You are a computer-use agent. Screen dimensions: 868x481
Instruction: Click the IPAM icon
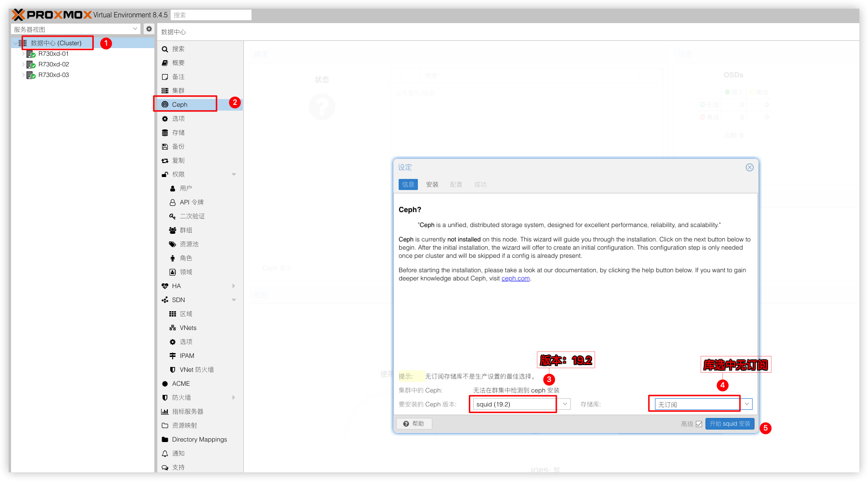coord(173,356)
